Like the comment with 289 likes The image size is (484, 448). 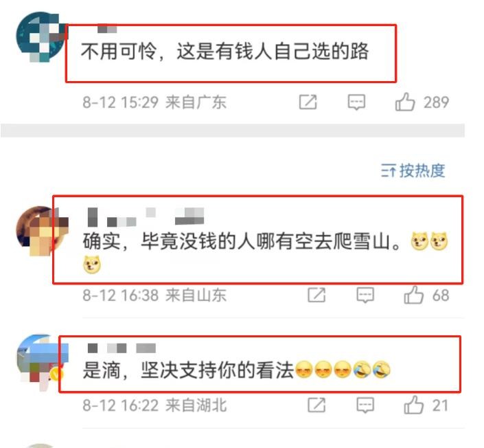pos(405,102)
